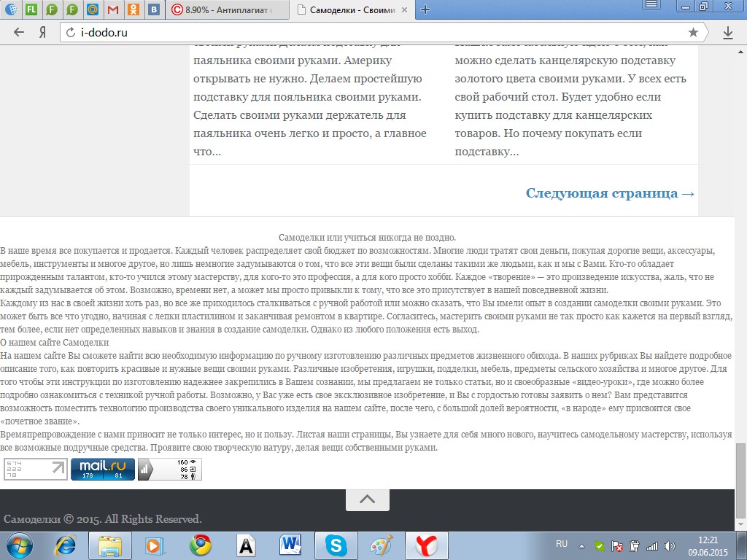Image resolution: width=747 pixels, height=560 pixels.
Task: Click footer text 'Самоделки © 2015. All Rights Reserved.'
Action: [102, 519]
